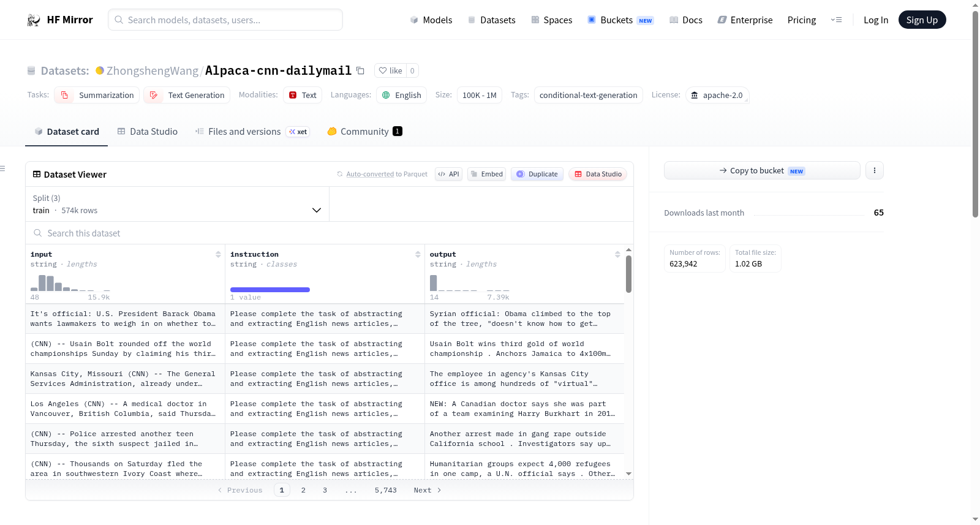Screen dimensions: 980x525
Task: Open Enterprise in the top navigation
Action: [x=745, y=20]
